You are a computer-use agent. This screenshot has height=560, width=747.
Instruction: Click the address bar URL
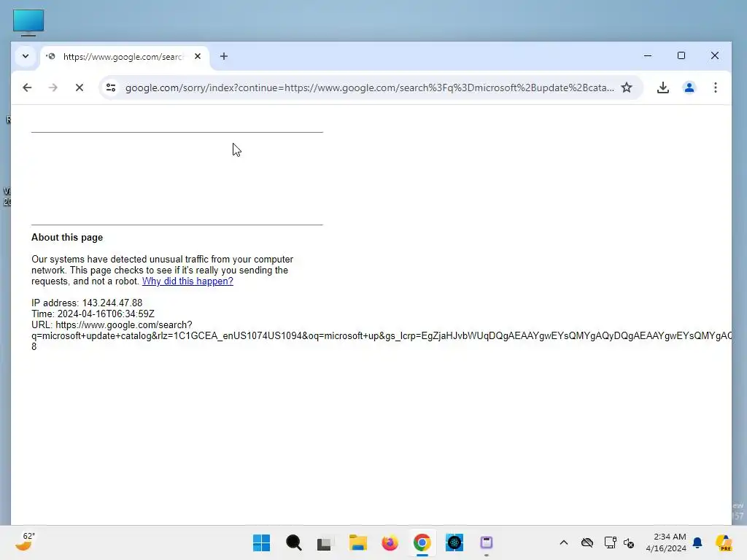[369, 87]
